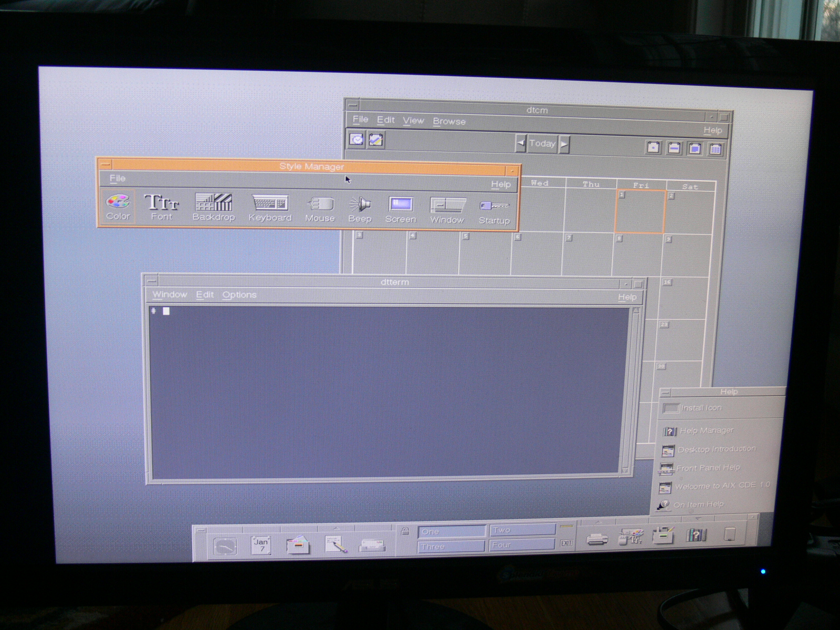Open the Color settings in Style Manager
This screenshot has width=840, height=630.
(x=118, y=206)
